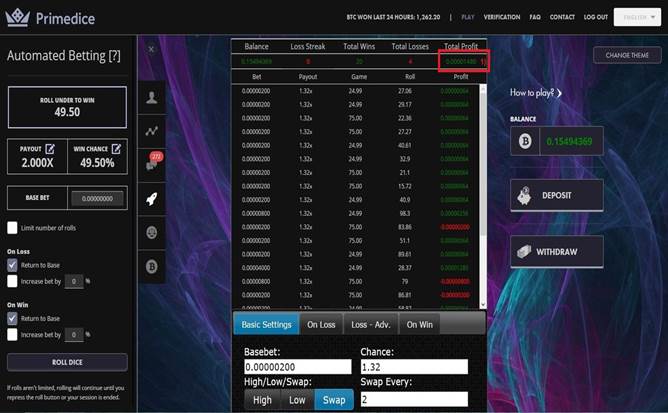Select the rocket automated betting icon
Image resolution: width=668 pixels, height=413 pixels.
[153, 198]
